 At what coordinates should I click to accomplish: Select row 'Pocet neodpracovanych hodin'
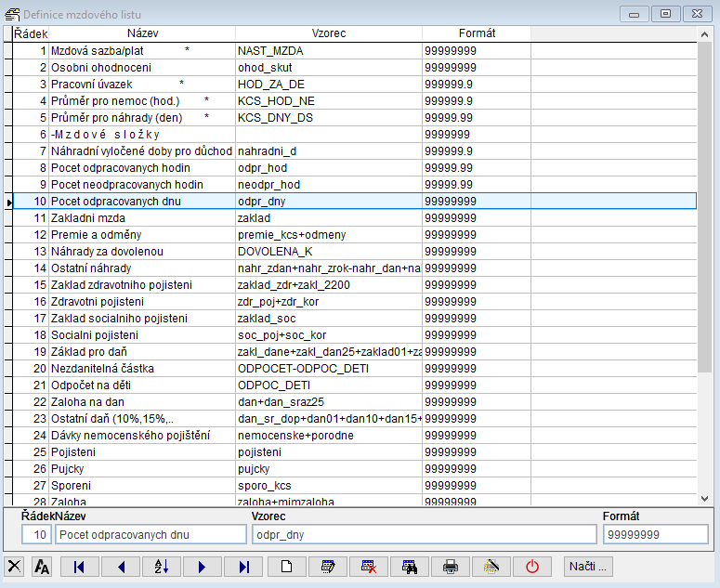(355, 185)
